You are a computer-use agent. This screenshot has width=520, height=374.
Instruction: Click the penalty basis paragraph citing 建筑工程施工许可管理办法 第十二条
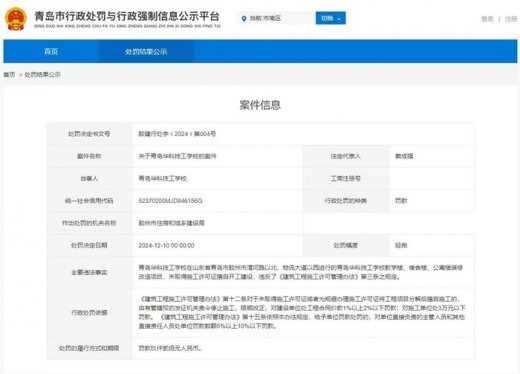pyautogui.click(x=302, y=312)
